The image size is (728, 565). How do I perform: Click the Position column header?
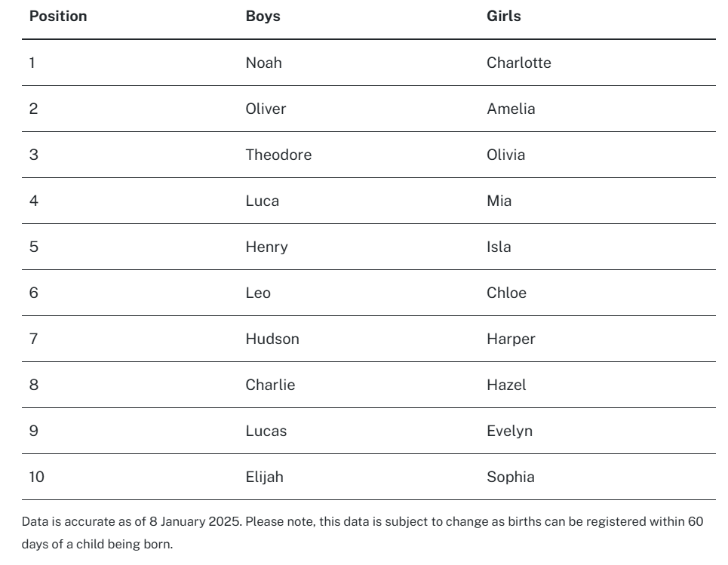click(58, 17)
